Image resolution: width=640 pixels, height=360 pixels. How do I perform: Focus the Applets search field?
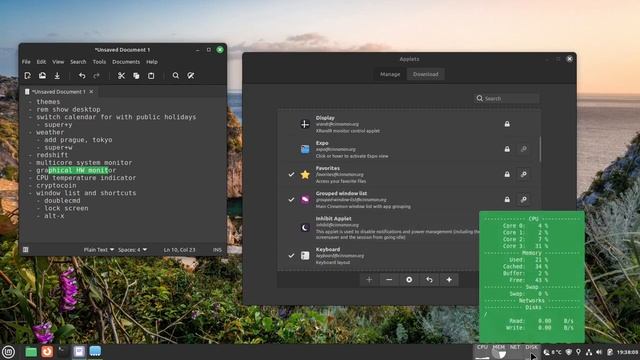point(507,98)
